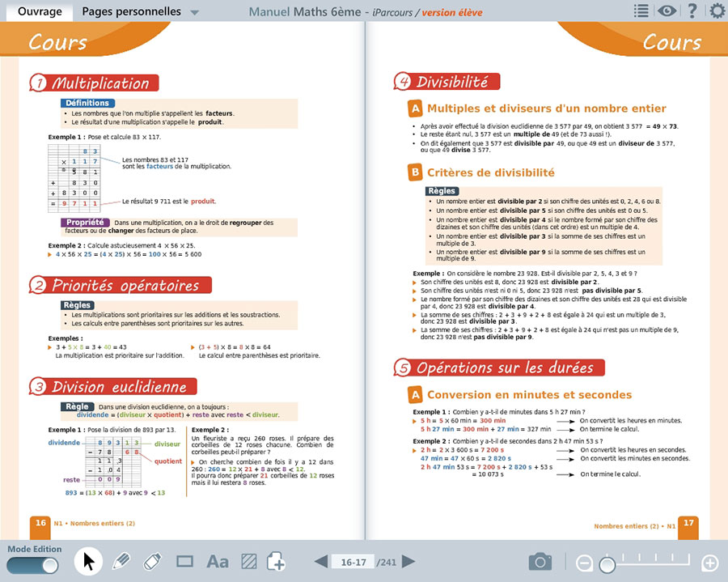Activate the Aa text tool
The image size is (728, 582).
218,561
